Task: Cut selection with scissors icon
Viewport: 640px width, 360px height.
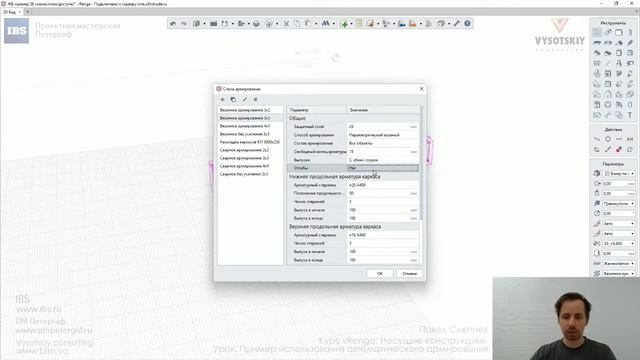Action: 286,24
